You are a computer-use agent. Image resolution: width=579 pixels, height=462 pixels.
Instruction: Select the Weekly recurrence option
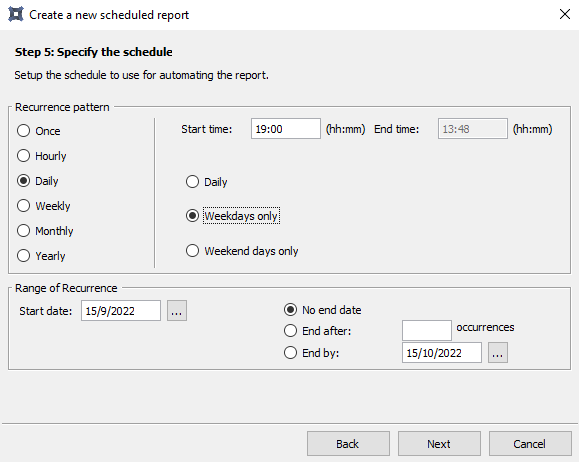pyautogui.click(x=44, y=206)
